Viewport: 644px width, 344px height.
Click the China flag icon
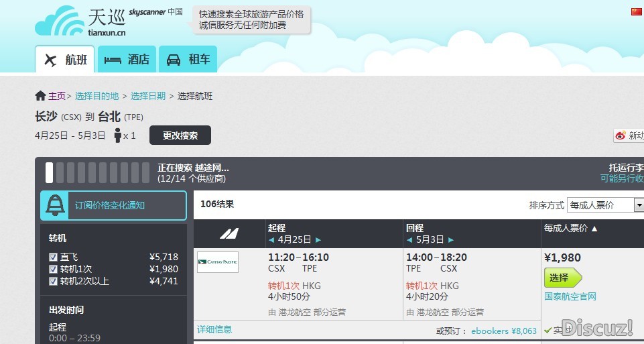pyautogui.click(x=636, y=11)
